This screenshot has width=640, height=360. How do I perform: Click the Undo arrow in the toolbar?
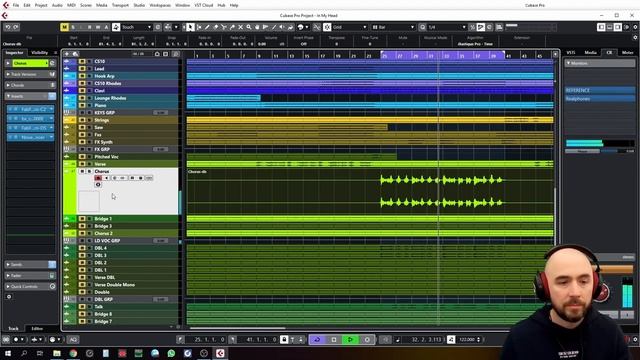[x=8, y=27]
